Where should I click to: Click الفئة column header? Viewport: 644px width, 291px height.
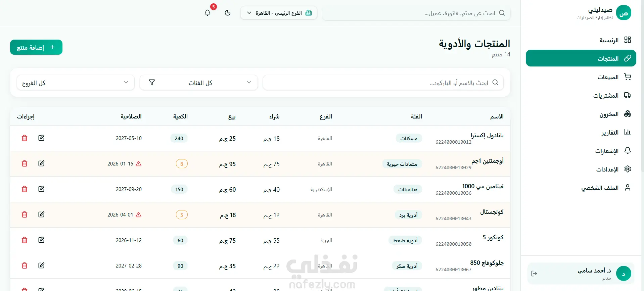(416, 116)
